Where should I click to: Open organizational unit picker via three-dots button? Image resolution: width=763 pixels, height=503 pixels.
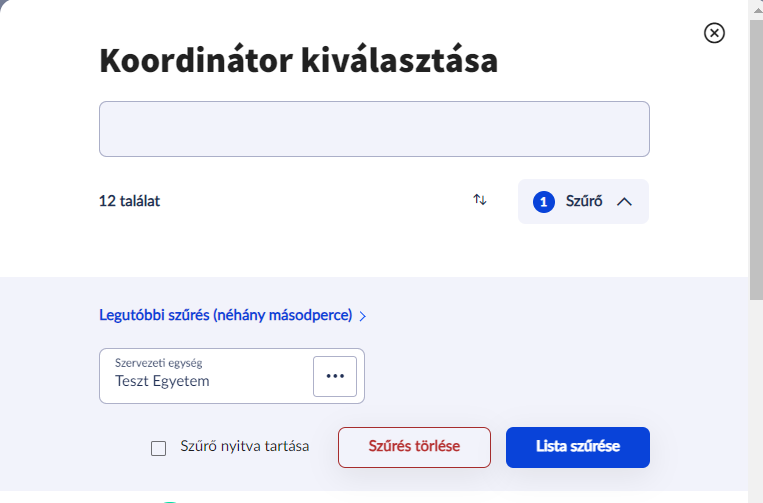click(335, 376)
